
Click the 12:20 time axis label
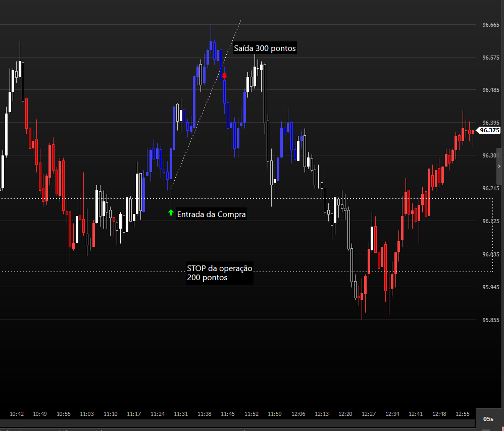click(345, 414)
